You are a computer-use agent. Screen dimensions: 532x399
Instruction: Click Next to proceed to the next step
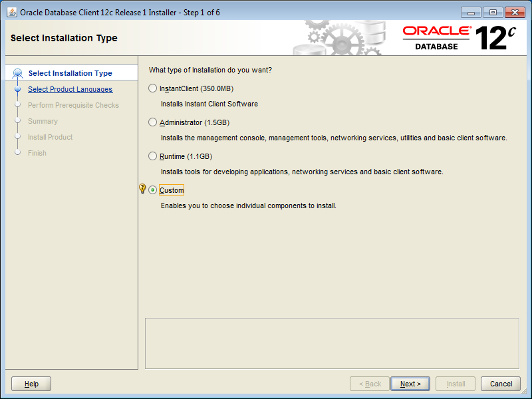(410, 384)
